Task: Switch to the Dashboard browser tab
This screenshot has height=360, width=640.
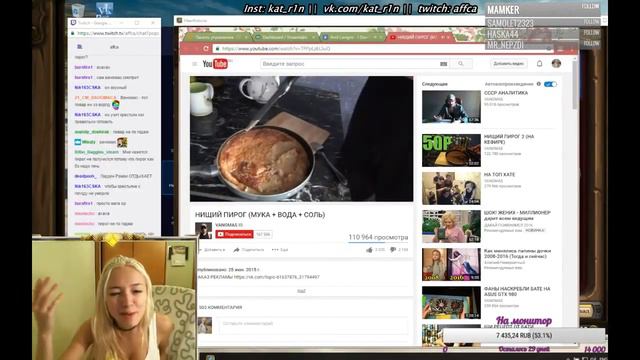Action: coord(285,37)
